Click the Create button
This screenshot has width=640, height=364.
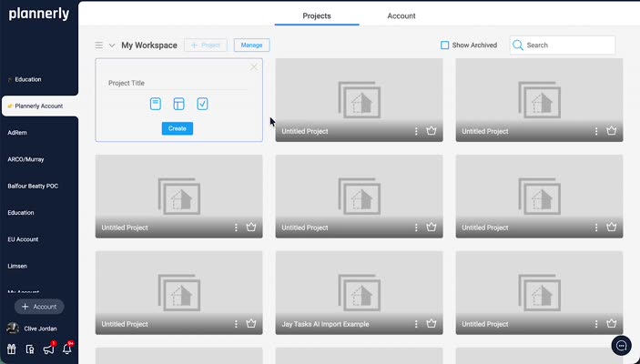178,128
